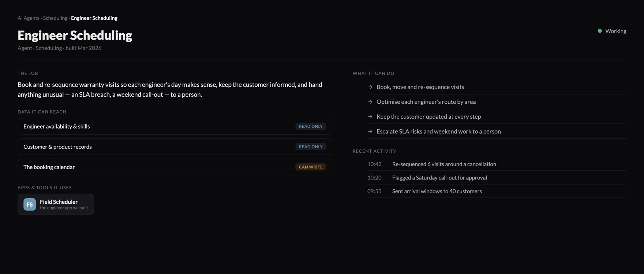Viewport: 644px width, 274px height.
Task: Click the green Working status dot
Action: (600, 31)
